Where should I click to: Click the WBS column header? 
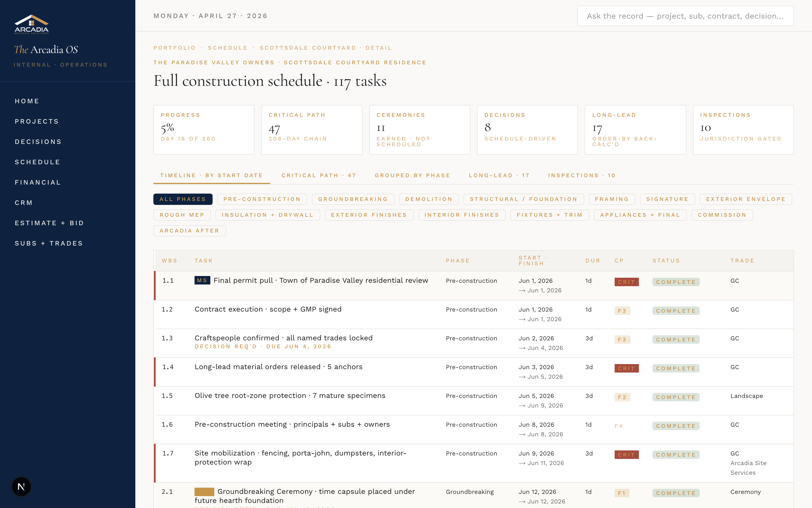click(x=169, y=261)
